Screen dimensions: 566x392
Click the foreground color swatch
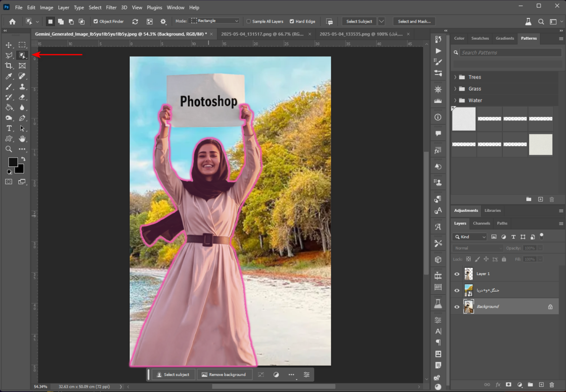coord(13,162)
